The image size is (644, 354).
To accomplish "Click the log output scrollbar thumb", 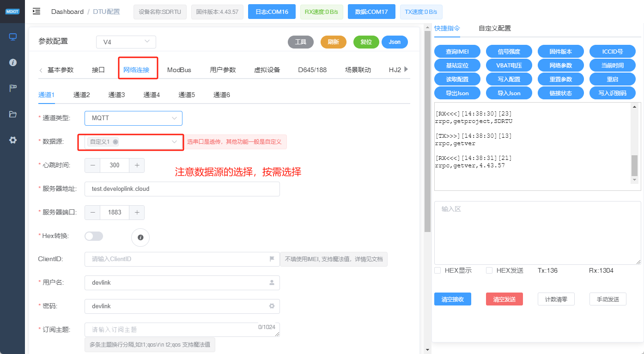I will click(634, 165).
